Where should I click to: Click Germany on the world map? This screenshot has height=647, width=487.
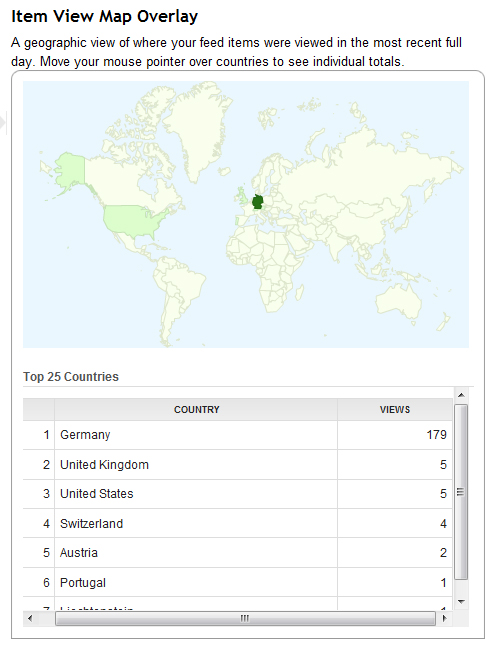(x=258, y=202)
